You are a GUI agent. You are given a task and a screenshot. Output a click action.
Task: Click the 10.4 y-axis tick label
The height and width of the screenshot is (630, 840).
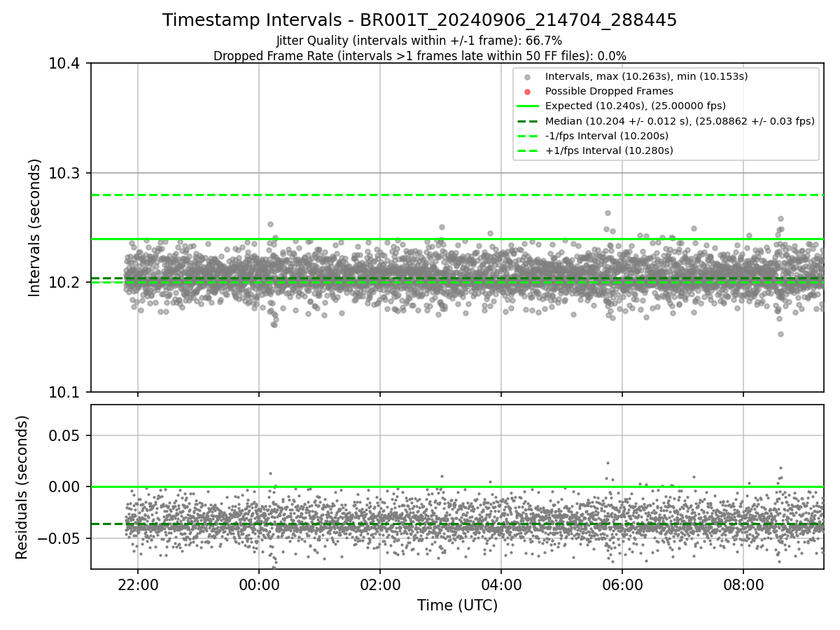click(x=65, y=64)
